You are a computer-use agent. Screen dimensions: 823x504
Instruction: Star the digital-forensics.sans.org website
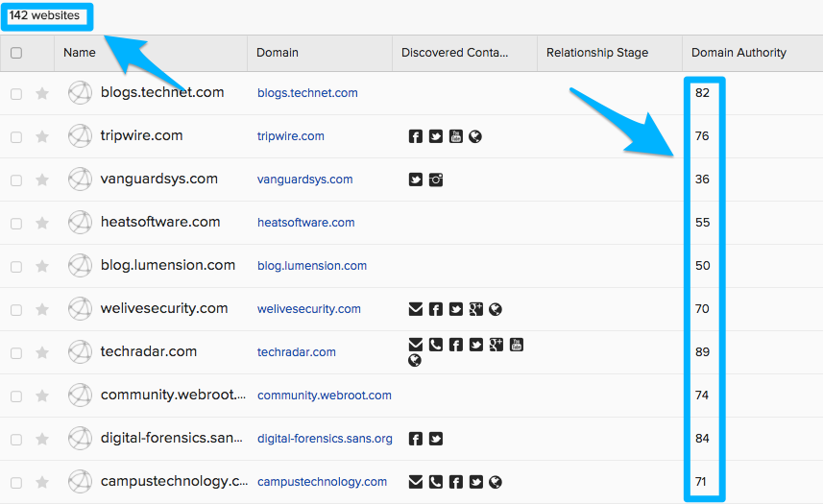pyautogui.click(x=42, y=439)
